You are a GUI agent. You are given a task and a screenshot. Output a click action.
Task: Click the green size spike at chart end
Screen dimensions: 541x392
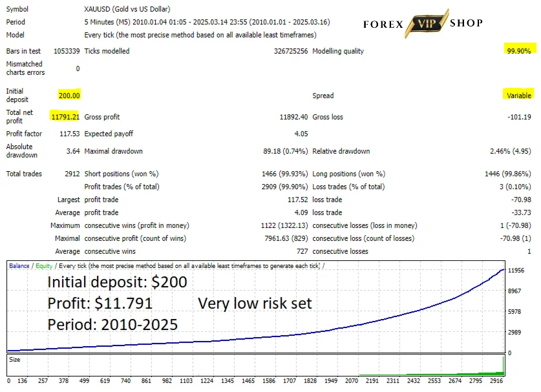tap(504, 366)
